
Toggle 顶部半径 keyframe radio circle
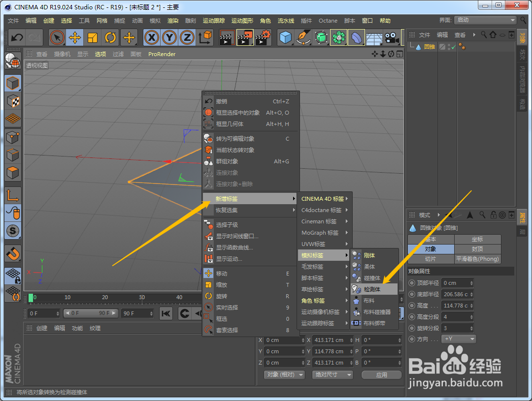412,283
